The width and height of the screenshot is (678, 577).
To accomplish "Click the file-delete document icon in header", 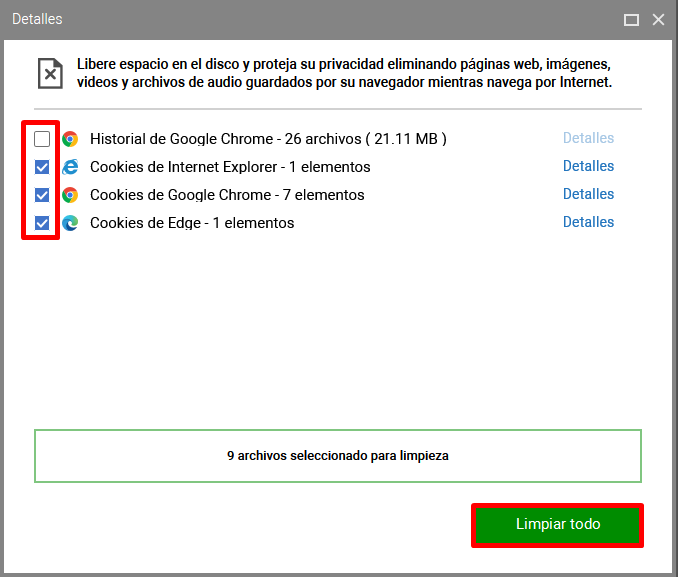I will click(50, 74).
